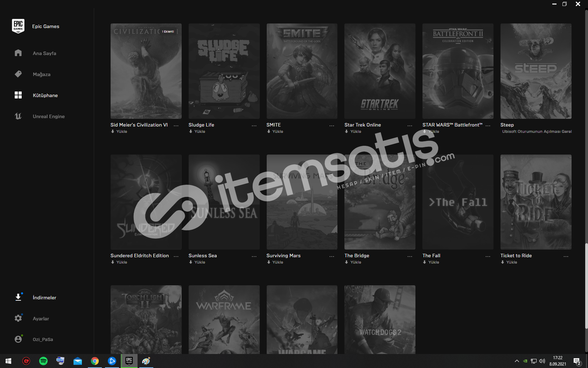
Task: Open the Paint app from taskbar
Action: [146, 361]
